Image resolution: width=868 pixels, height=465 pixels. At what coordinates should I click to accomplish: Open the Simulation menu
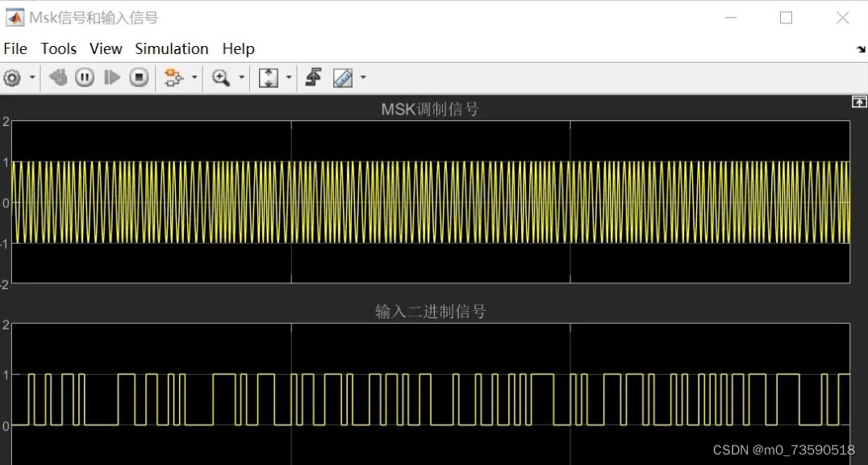(x=172, y=48)
